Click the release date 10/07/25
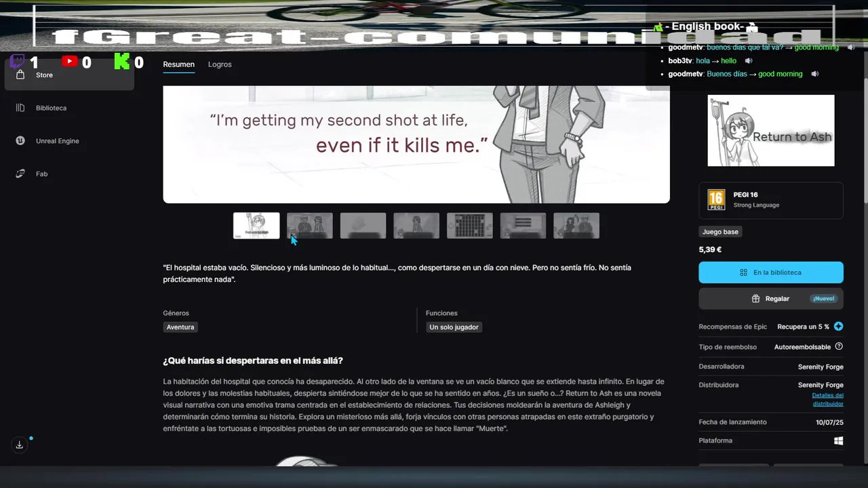Screen dimensions: 868x488 point(830,422)
